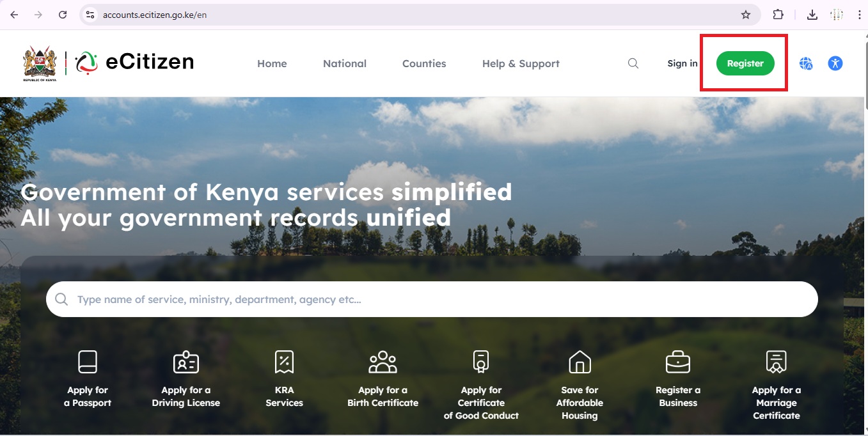Click the Apply for a Passport icon

pos(88,362)
